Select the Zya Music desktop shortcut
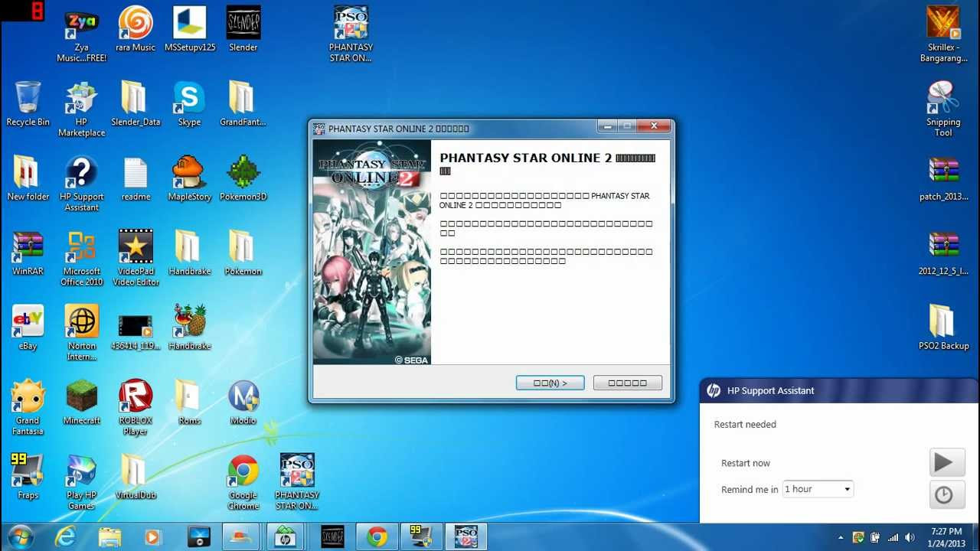The height and width of the screenshot is (551, 980). click(81, 34)
